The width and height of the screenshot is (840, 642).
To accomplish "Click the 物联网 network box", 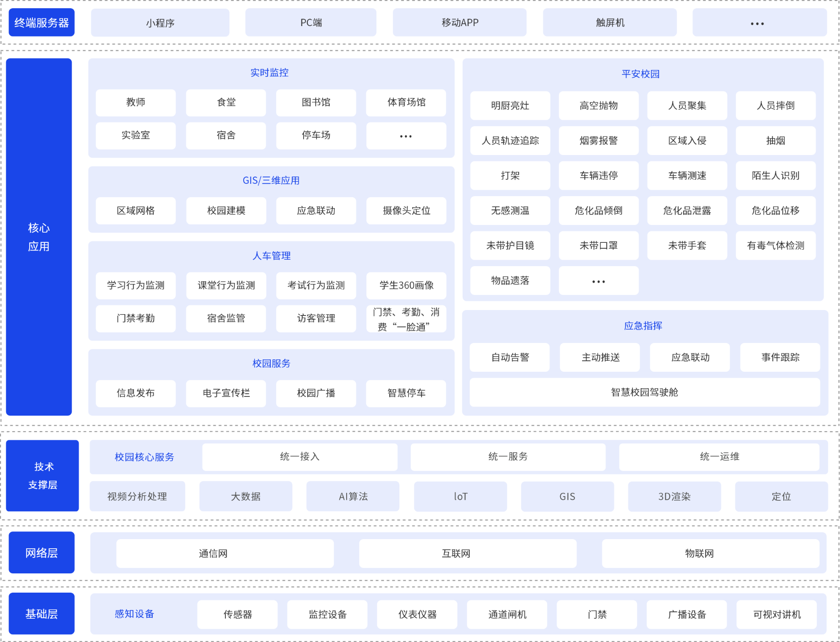I will (x=699, y=554).
